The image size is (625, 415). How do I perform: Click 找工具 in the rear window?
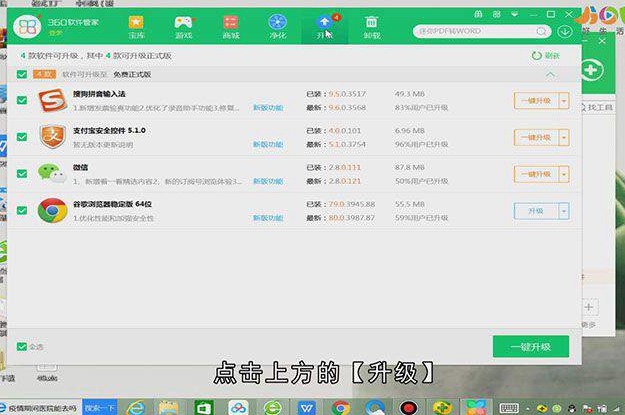pyautogui.click(x=598, y=107)
